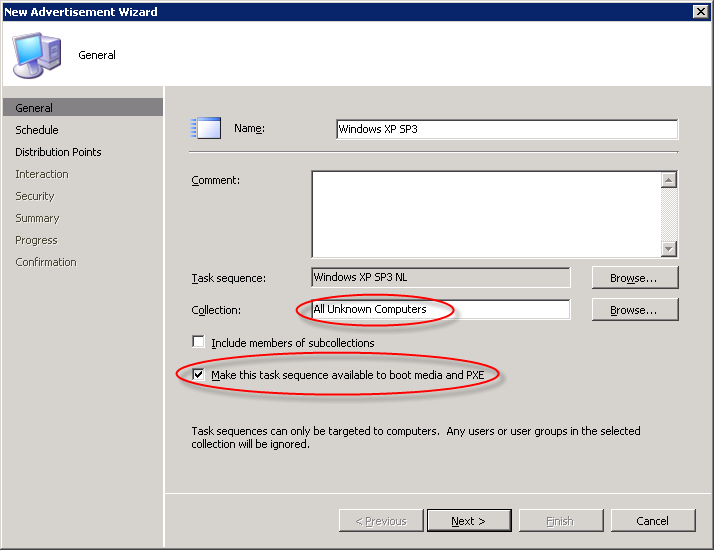Go to the Distribution Points step
The width and height of the screenshot is (714, 550).
(x=58, y=152)
